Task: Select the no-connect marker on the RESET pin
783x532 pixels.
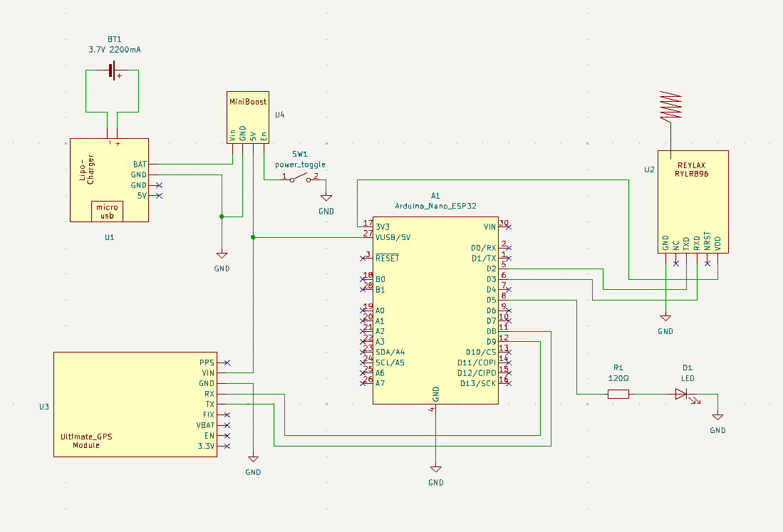Action: tap(363, 259)
